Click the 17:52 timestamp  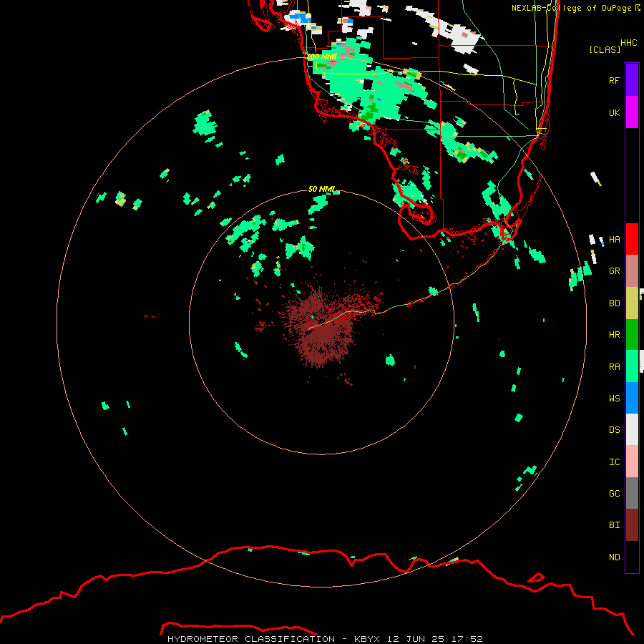click(x=467, y=639)
